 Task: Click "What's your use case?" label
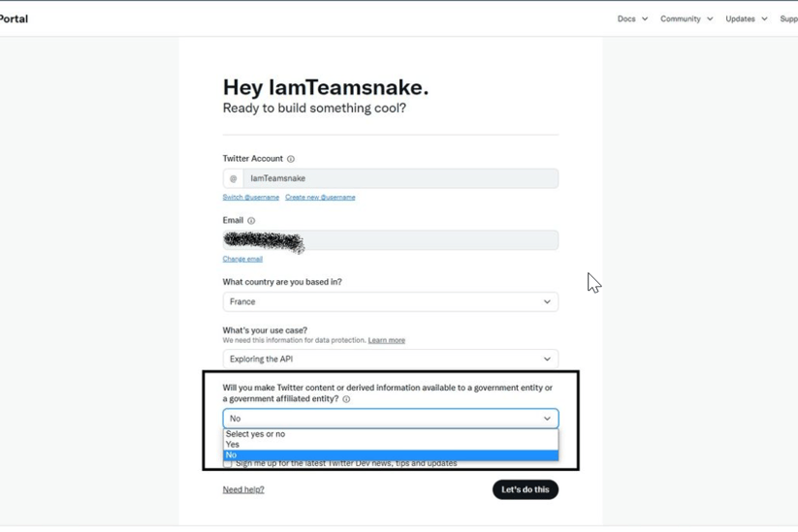point(265,330)
